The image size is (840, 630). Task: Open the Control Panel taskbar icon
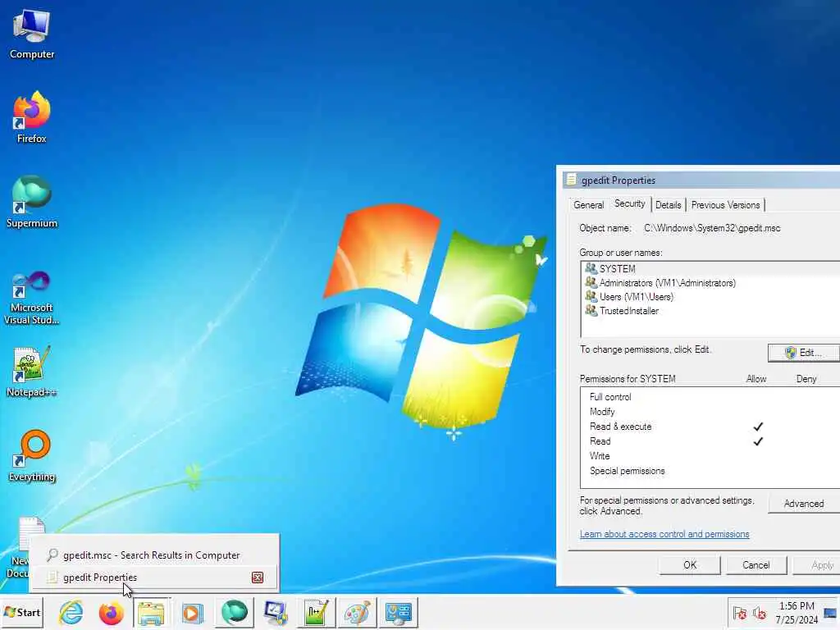tap(398, 613)
